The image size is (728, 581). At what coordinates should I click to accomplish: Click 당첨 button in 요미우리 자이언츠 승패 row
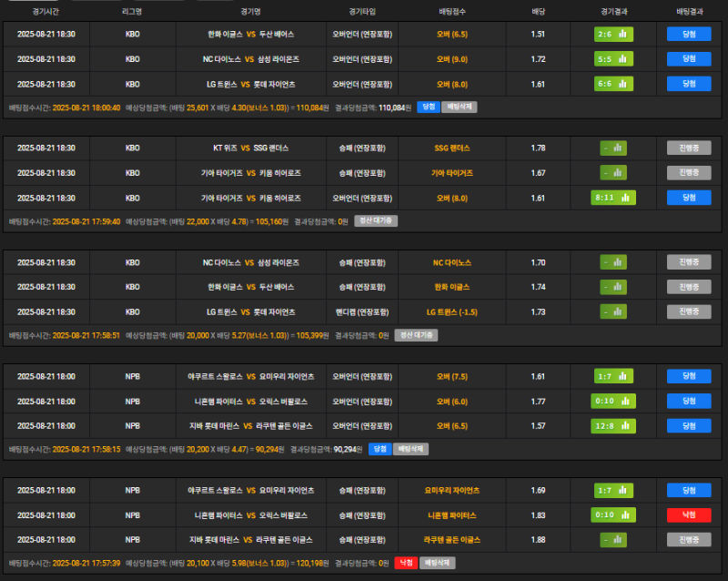click(x=689, y=490)
